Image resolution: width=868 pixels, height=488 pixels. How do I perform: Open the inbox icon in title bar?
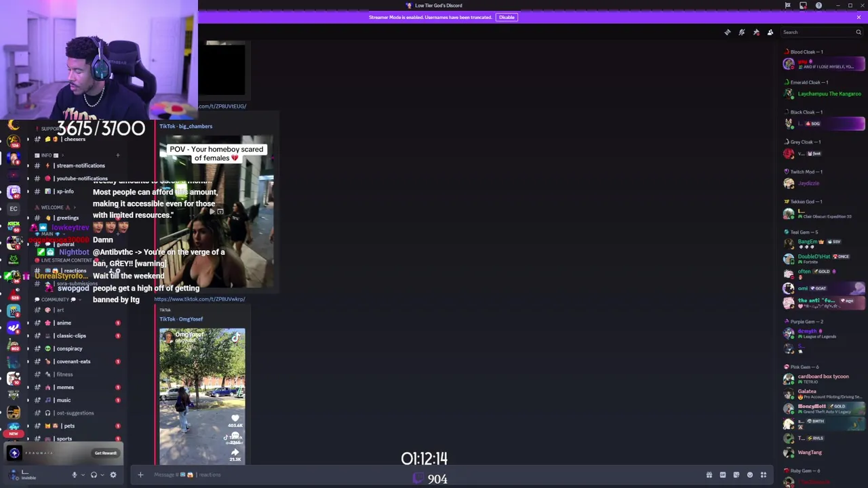point(803,5)
